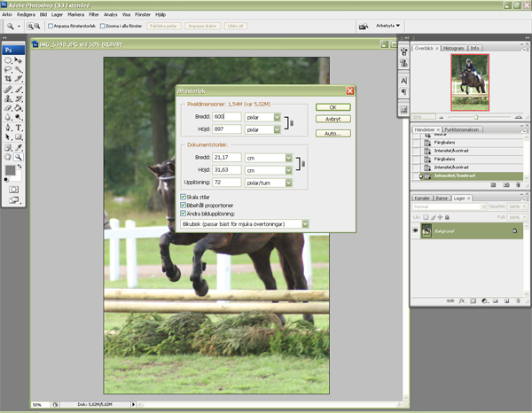Screen dimensions: 532x413
Task: Toggle the Bibehåll proportioner checkbox
Action: 184,205
